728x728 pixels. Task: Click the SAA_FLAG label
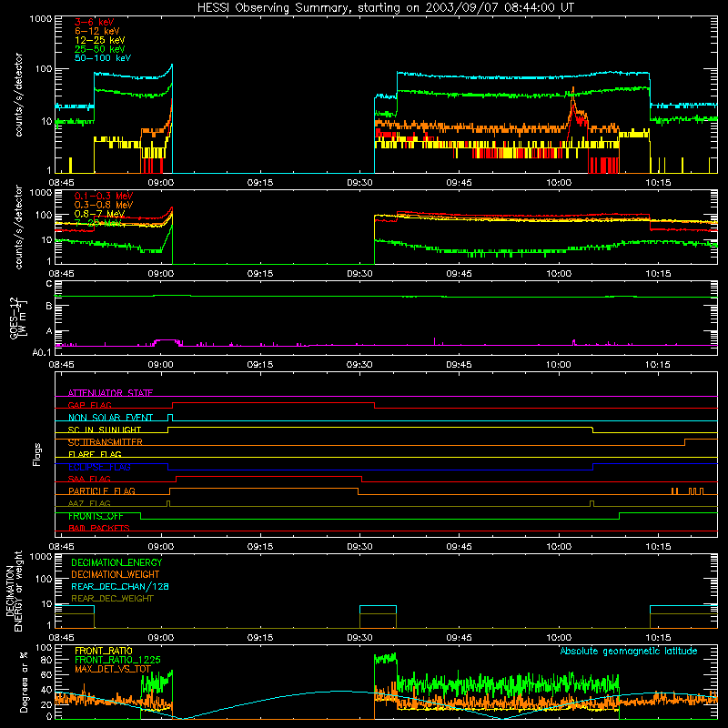click(x=89, y=479)
